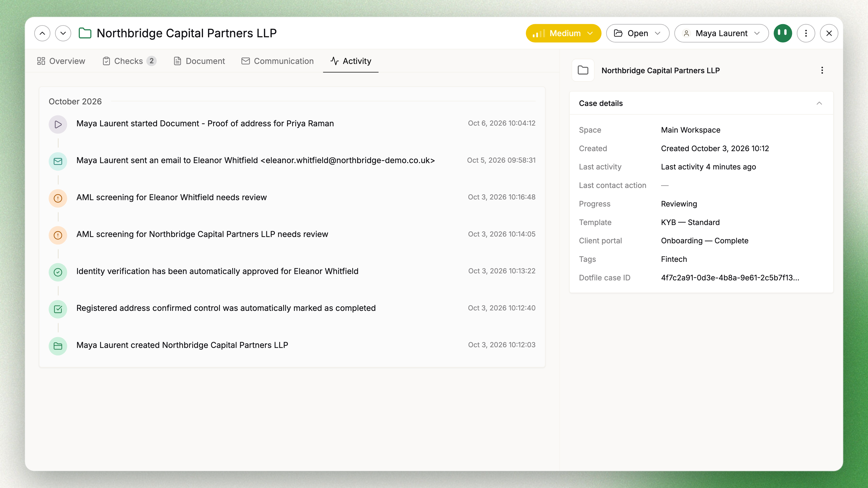Viewport: 868px width, 488px height.
Task: Click the green round avatar icon
Action: [783, 33]
